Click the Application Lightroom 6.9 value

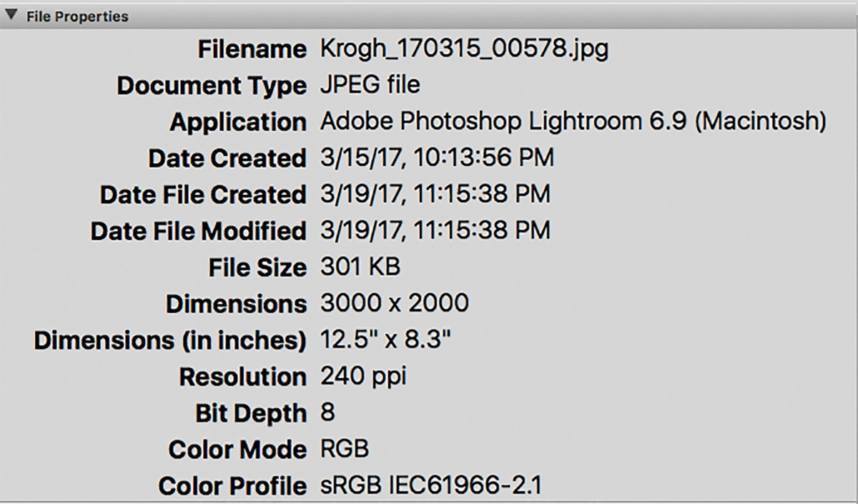(573, 122)
